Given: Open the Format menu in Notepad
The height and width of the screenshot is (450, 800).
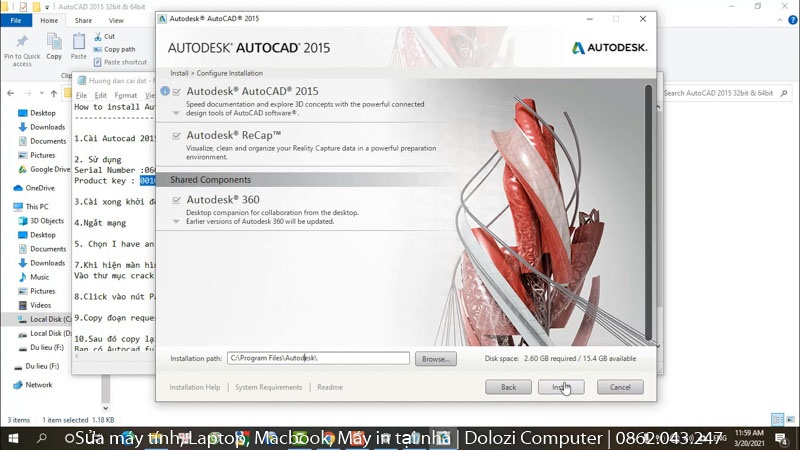Looking at the screenshot, I should point(126,95).
